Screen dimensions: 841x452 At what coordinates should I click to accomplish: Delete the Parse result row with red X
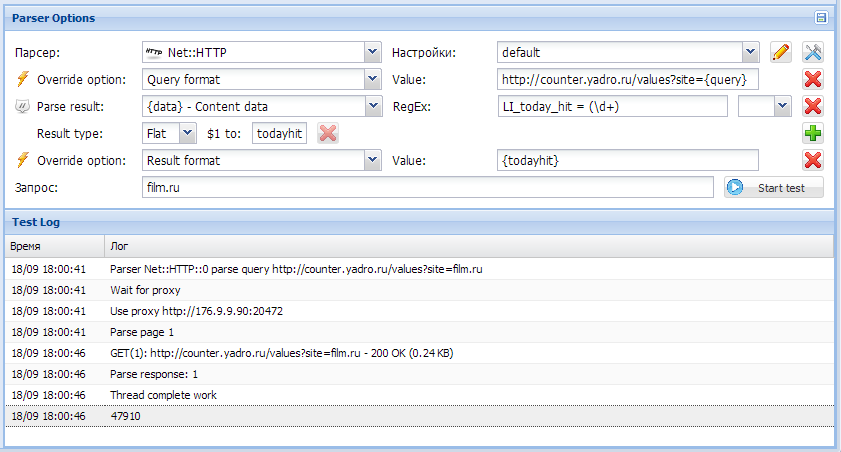[813, 106]
